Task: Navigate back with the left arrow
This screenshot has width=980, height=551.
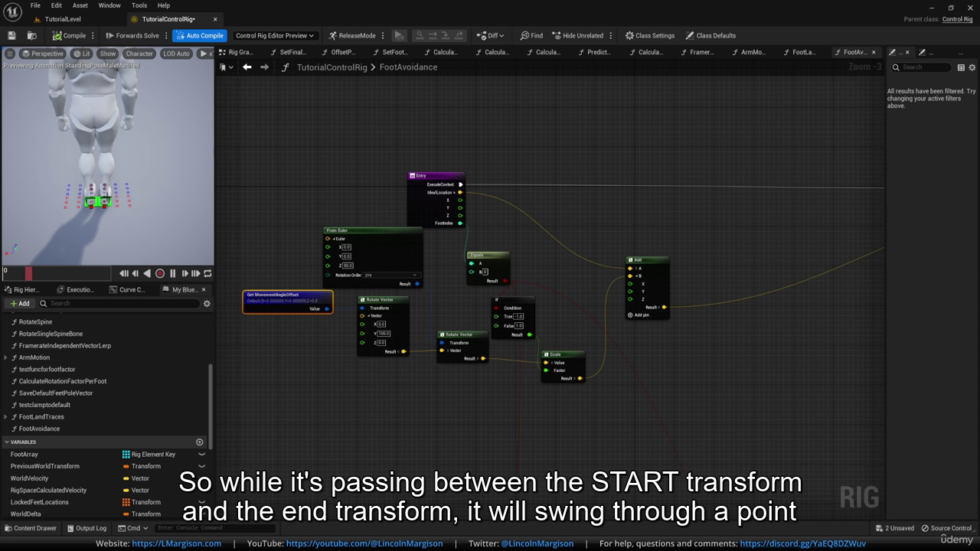Action: (x=247, y=67)
